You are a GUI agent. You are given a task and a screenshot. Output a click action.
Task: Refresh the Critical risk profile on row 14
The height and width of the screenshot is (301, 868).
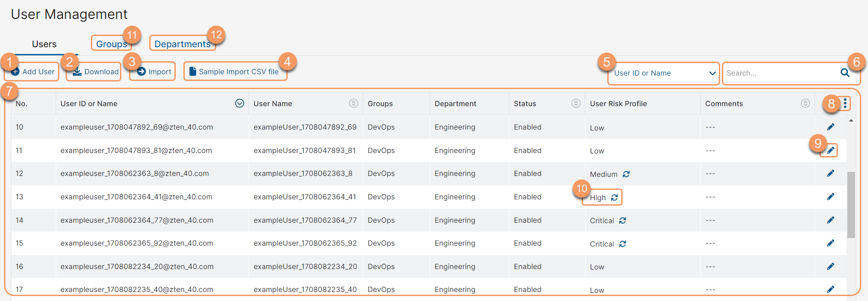click(623, 220)
